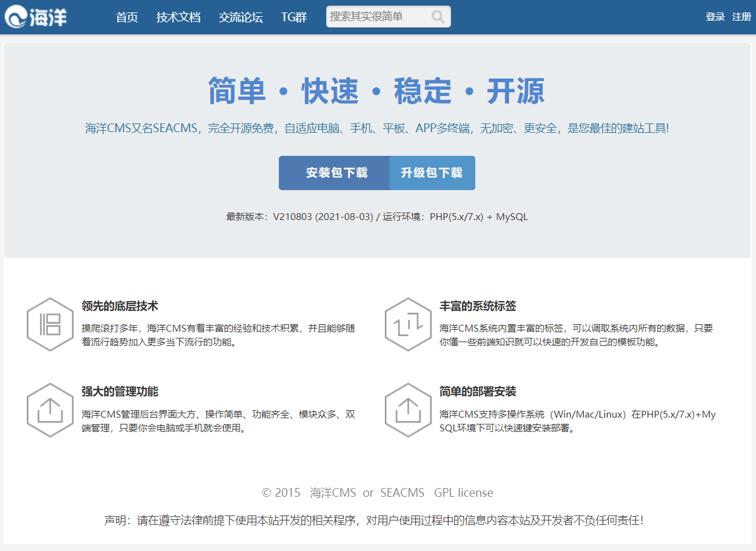This screenshot has height=551, width=756.
Task: Click the GPL license footer link
Action: click(464, 492)
